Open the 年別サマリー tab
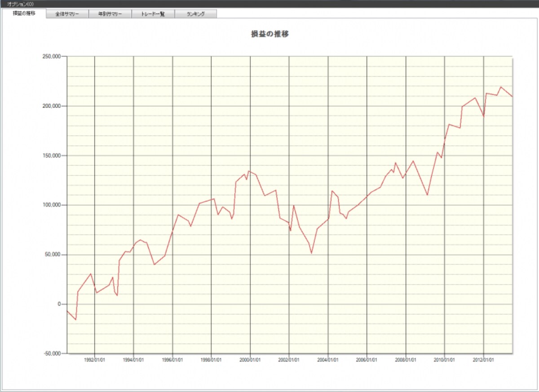Screen dimensions: 539x392 [110, 14]
